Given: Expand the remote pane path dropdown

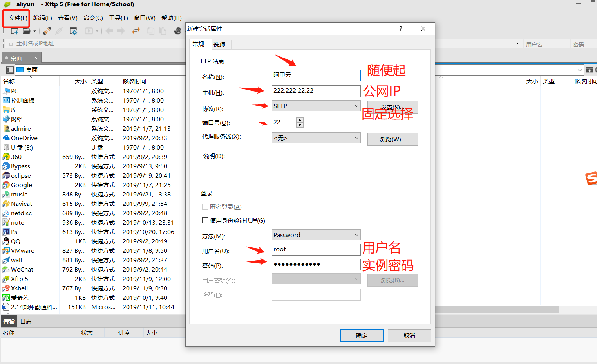Looking at the screenshot, I should point(580,70).
